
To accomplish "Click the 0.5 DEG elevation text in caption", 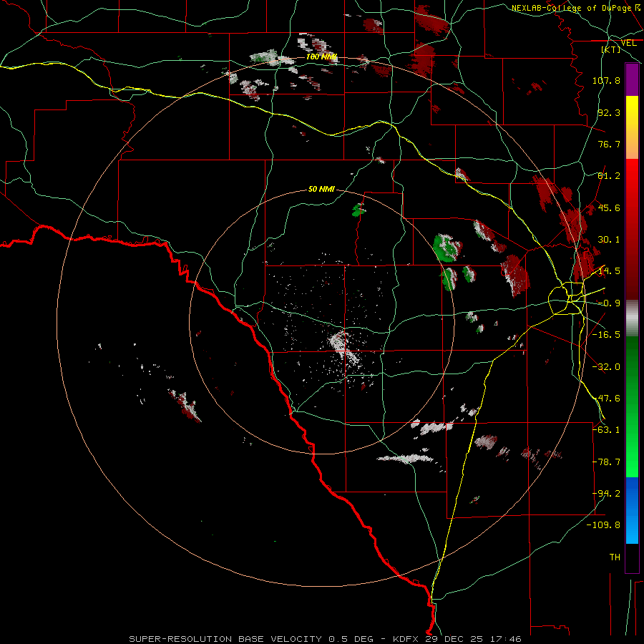I will [351, 639].
